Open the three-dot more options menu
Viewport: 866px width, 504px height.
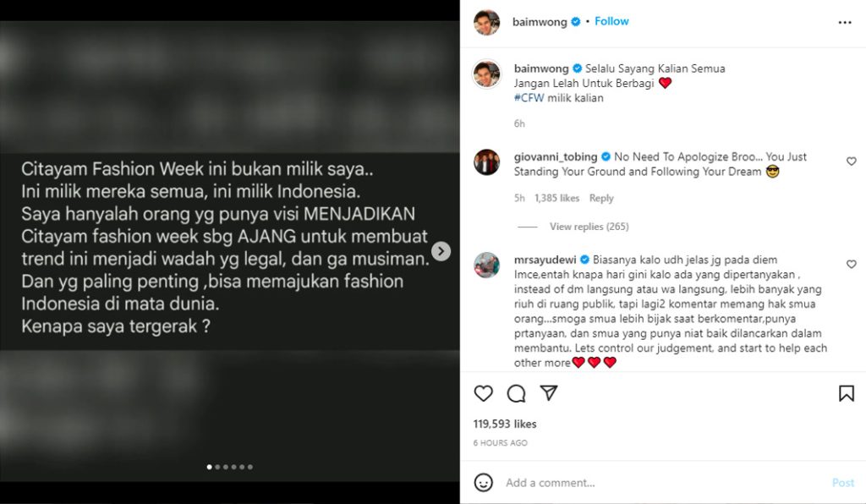pyautogui.click(x=845, y=23)
